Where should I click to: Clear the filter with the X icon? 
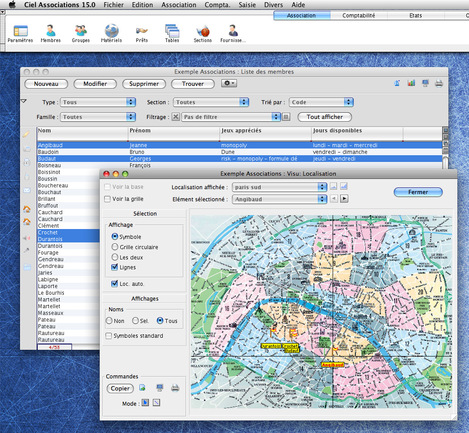176,117
